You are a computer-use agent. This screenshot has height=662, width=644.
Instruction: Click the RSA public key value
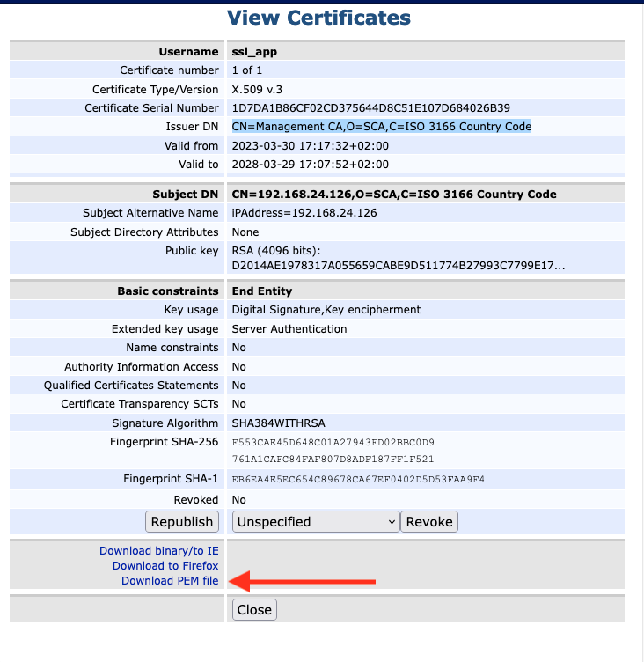398,258
